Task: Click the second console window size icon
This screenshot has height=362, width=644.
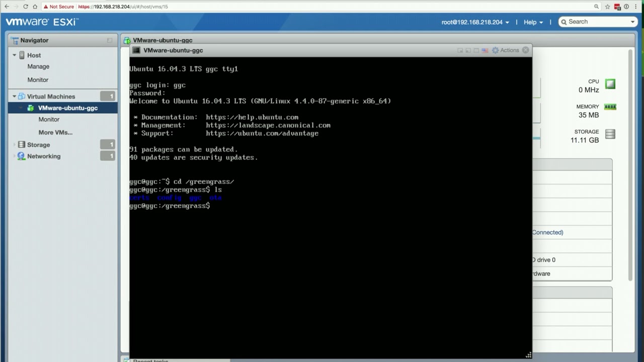Action: click(x=468, y=50)
